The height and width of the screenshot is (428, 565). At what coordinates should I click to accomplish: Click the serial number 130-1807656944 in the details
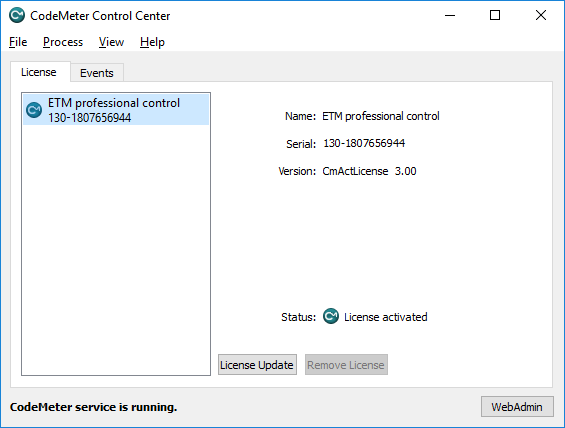[x=364, y=143]
